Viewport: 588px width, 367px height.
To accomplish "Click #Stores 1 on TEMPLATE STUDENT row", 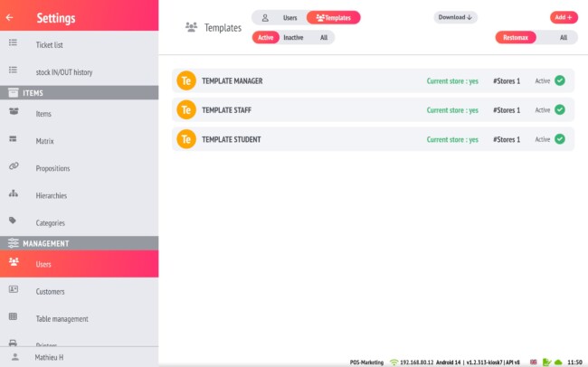I will coord(507,139).
